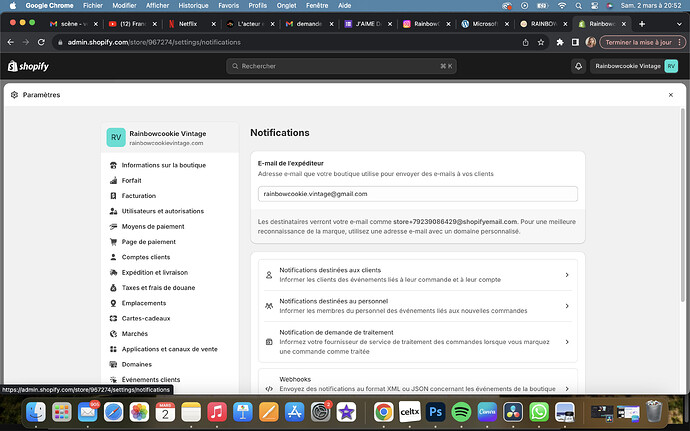The width and height of the screenshot is (690, 431).
Task: Open Spotify from the Dock
Action: [x=461, y=412]
